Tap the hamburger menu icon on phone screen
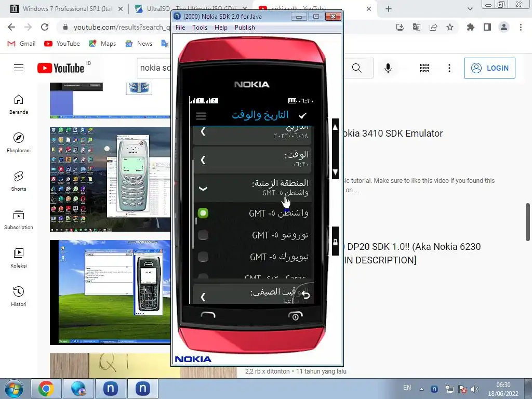This screenshot has width=532, height=399. pyautogui.click(x=201, y=116)
